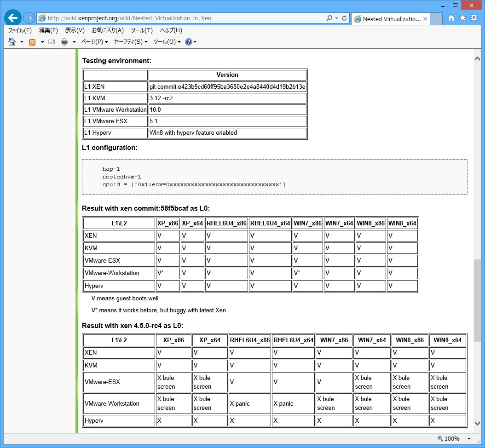The height and width of the screenshot is (448, 485).
Task: Click the '3.12.-rc2' version cell
Action: point(227,98)
